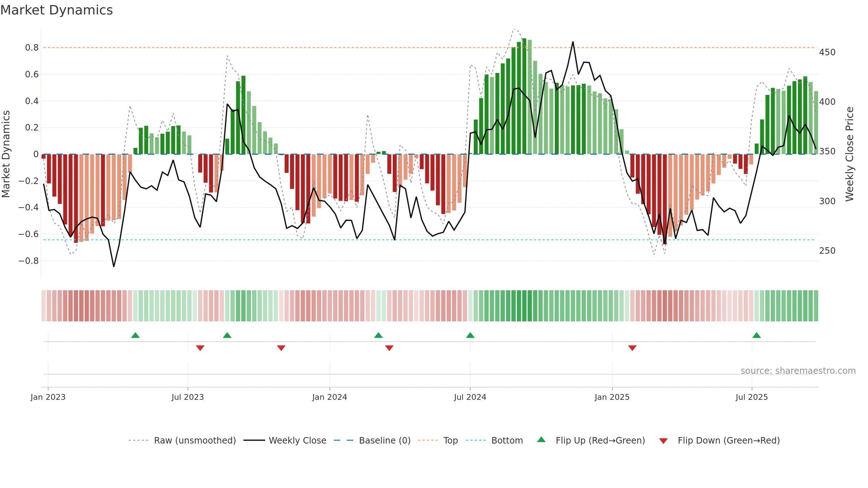Viewport: 868px width, 488px height.
Task: Toggle the Bottom legend entry
Action: pyautogui.click(x=494, y=440)
